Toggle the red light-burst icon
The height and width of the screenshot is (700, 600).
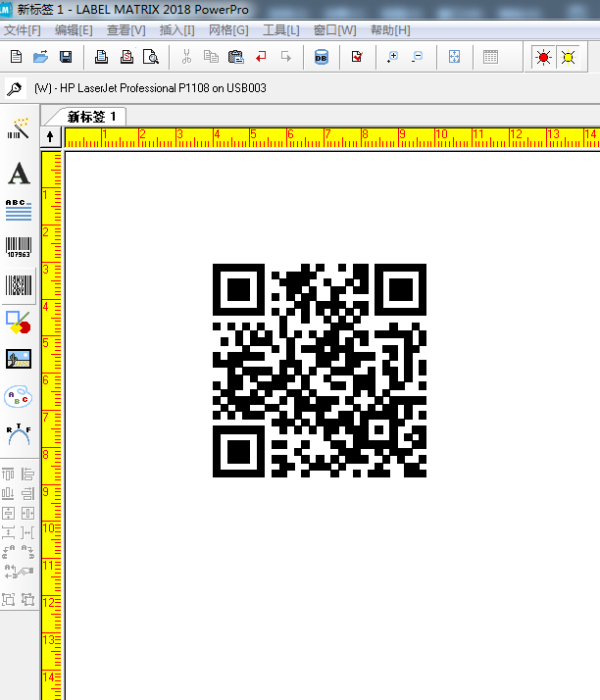[x=543, y=57]
